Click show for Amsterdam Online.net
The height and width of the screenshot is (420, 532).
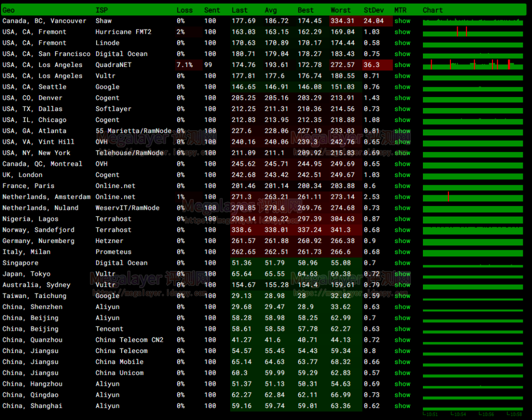403,197
